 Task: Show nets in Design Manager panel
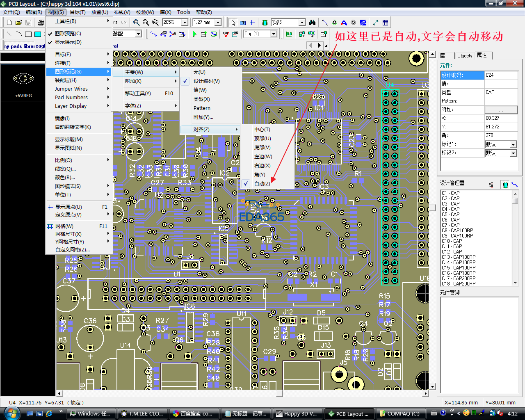514,185
